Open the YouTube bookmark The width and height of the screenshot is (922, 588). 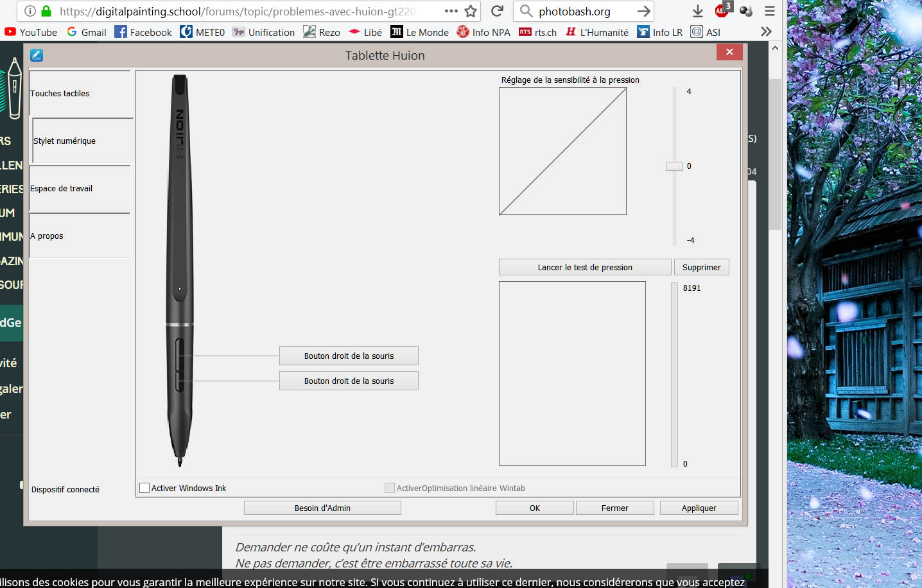coord(31,32)
